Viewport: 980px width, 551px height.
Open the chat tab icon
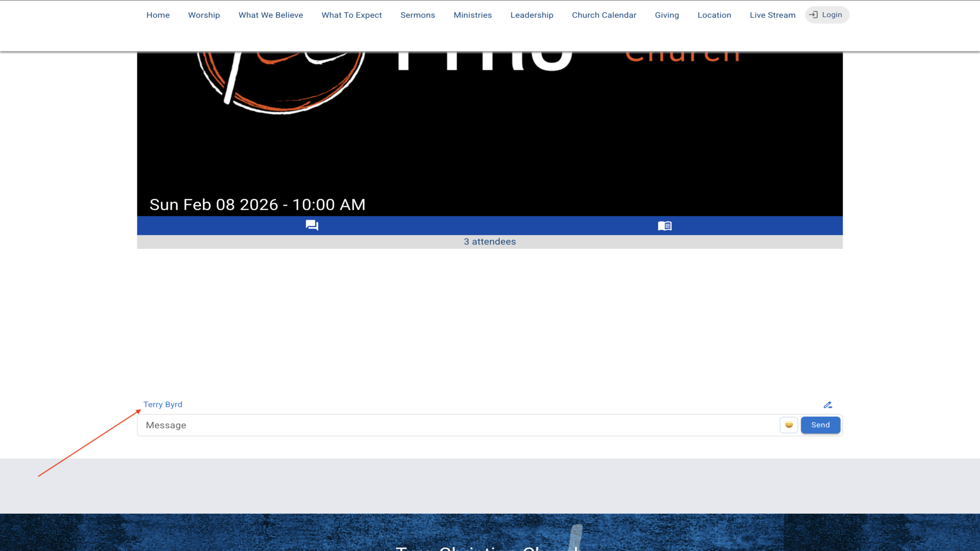(x=312, y=226)
